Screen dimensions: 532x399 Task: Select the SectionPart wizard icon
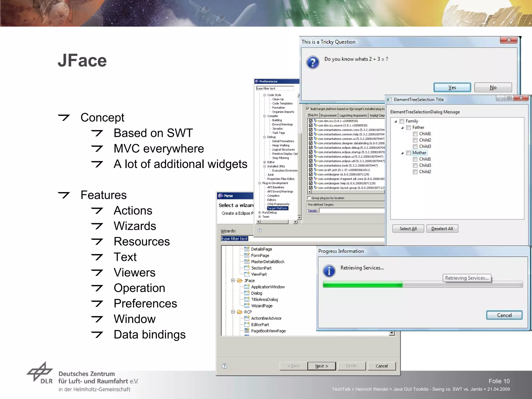click(247, 268)
